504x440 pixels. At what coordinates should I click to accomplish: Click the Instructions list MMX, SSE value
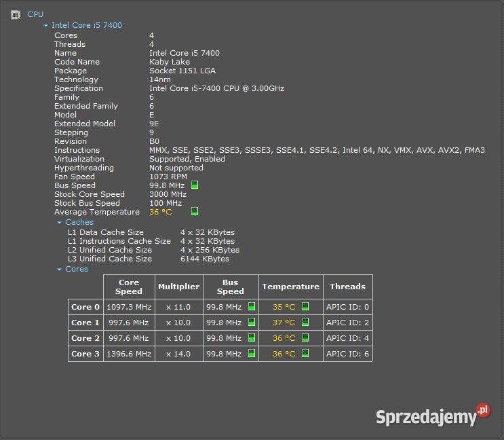pyautogui.click(x=317, y=150)
